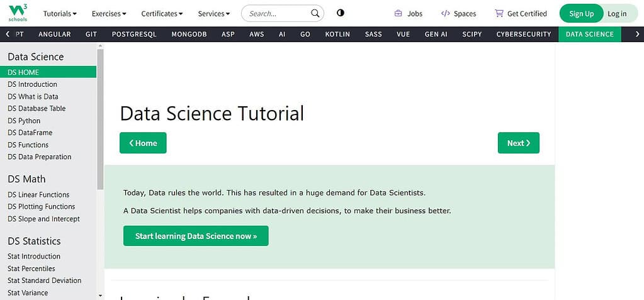This screenshot has width=644, height=300.
Task: Select AWS in topic bar
Action: tap(257, 34)
